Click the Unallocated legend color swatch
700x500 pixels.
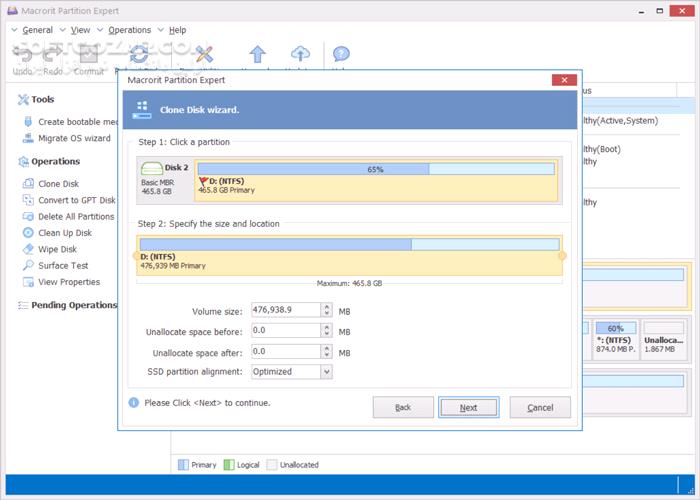coord(271,465)
